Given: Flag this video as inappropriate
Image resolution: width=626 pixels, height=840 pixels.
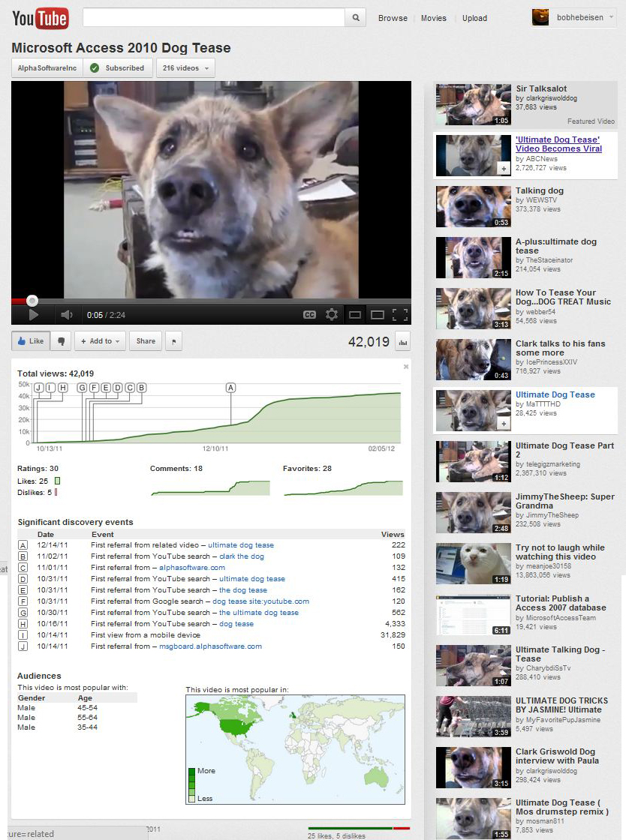Looking at the screenshot, I should pos(173,341).
